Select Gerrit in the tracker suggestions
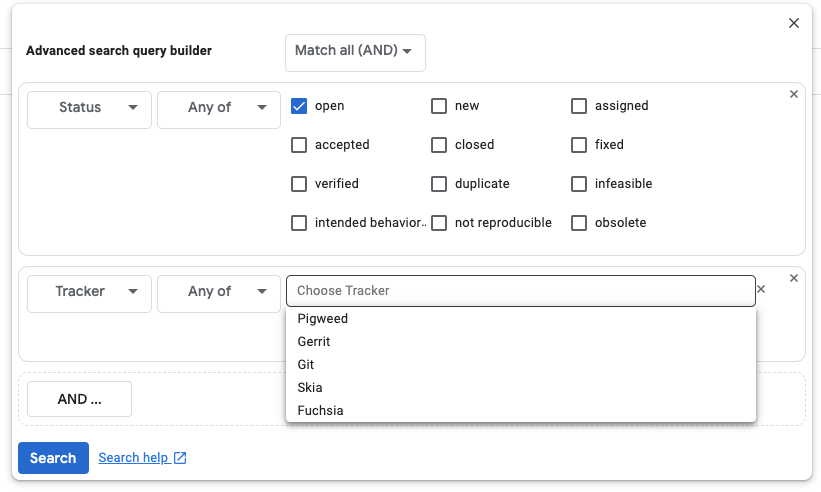This screenshot has height=492, width=821. (314, 342)
